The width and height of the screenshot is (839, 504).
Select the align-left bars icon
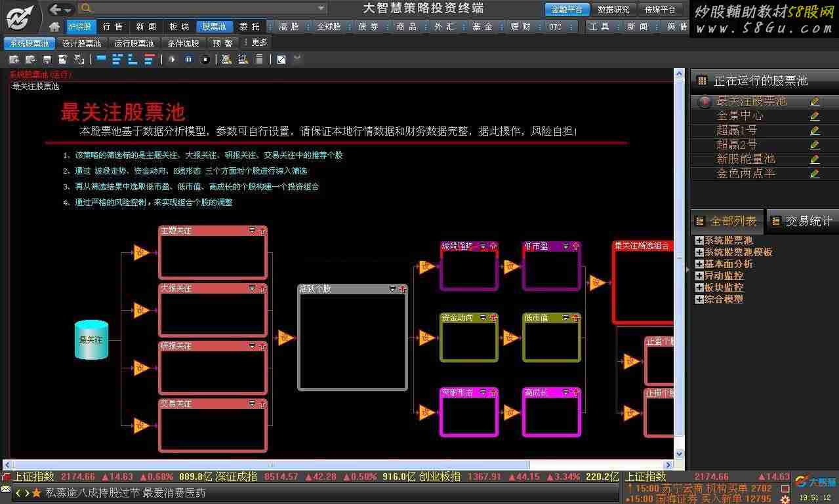117,59
